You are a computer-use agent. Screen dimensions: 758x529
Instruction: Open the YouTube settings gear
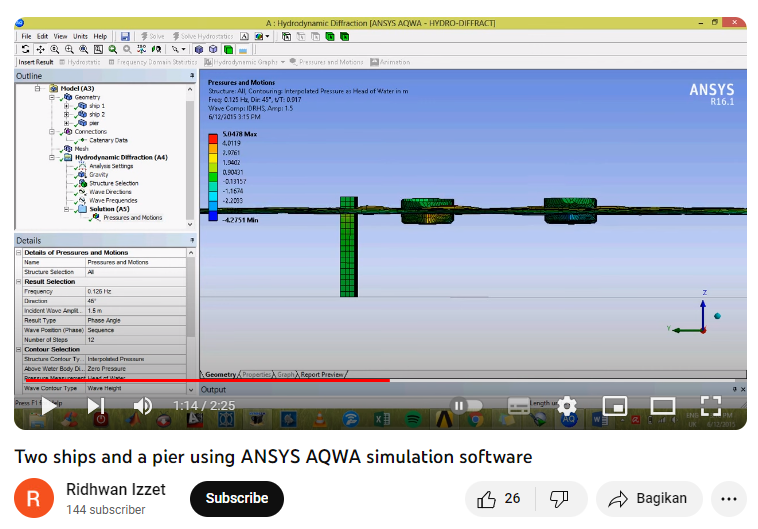pyautogui.click(x=568, y=406)
